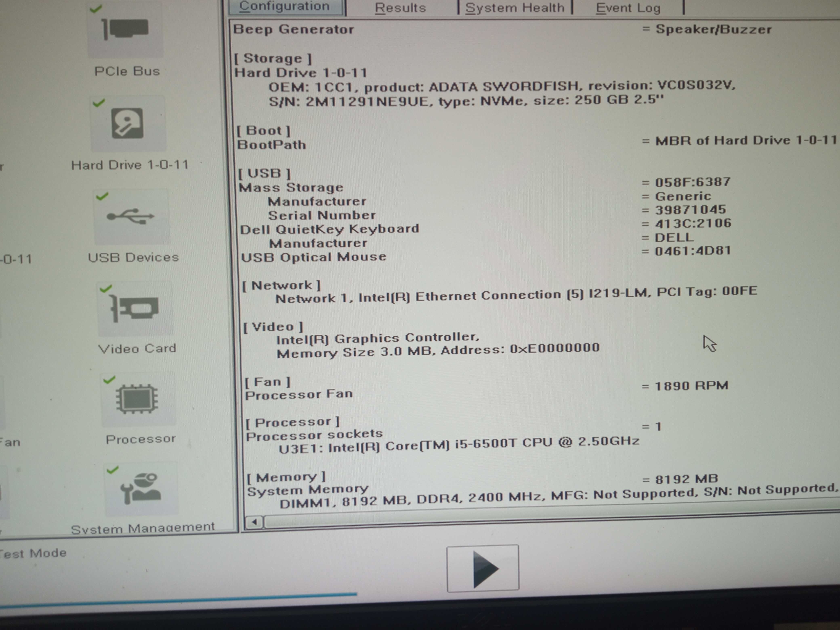Start the tests with the play button
The image size is (840, 630).
[x=483, y=568]
